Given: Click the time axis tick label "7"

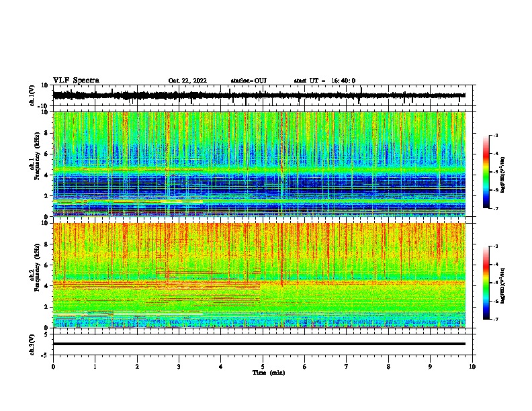Looking at the screenshot, I should click(347, 367).
